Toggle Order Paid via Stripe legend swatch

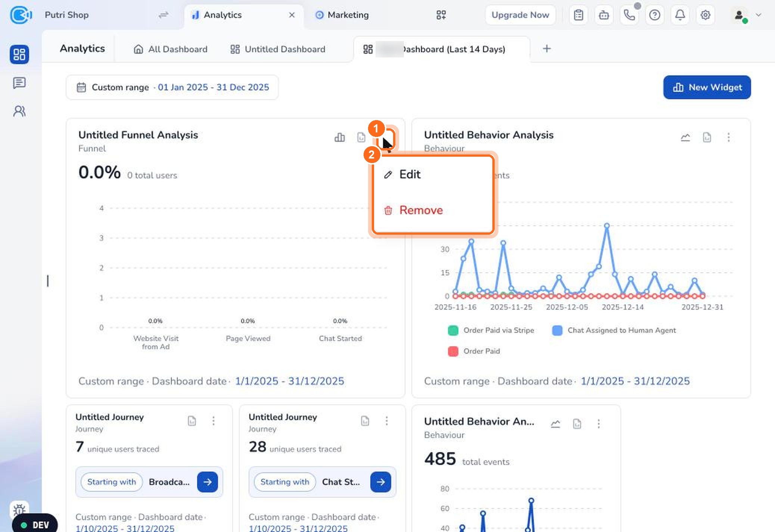pyautogui.click(x=453, y=331)
